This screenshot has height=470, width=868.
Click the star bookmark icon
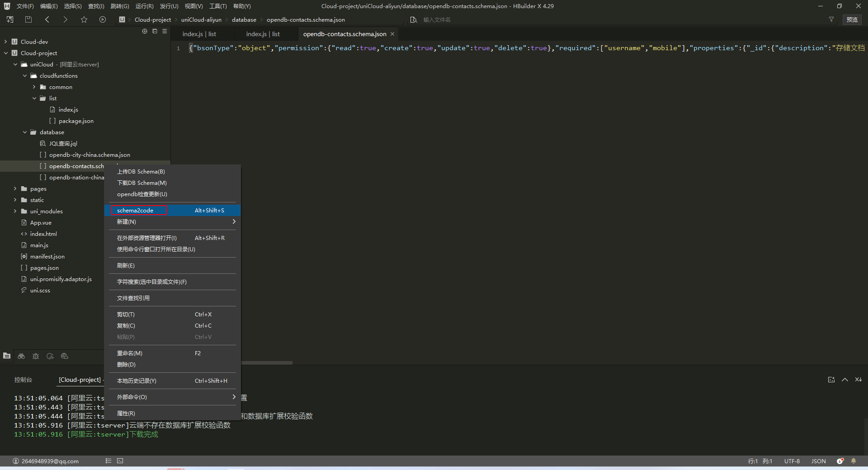tap(84, 19)
